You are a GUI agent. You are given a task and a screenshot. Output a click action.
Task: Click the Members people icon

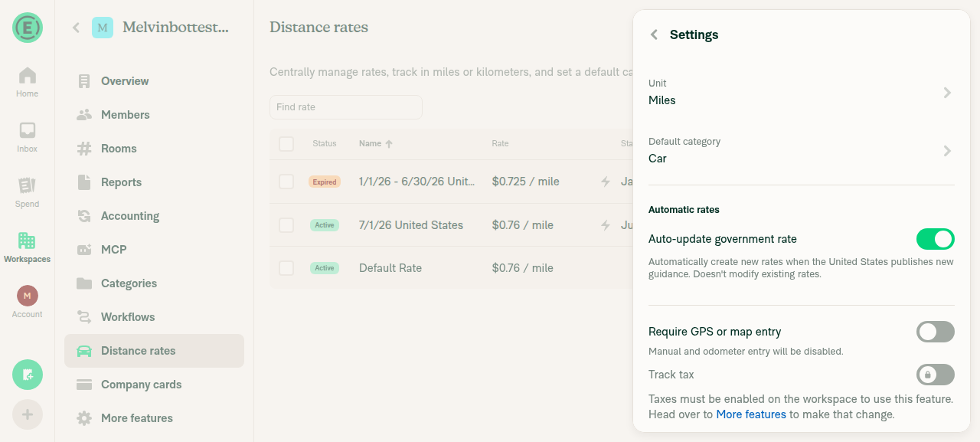click(84, 115)
